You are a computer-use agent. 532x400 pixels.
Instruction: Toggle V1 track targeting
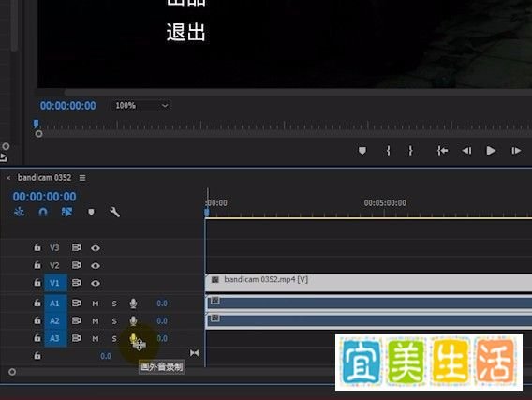pos(55,283)
